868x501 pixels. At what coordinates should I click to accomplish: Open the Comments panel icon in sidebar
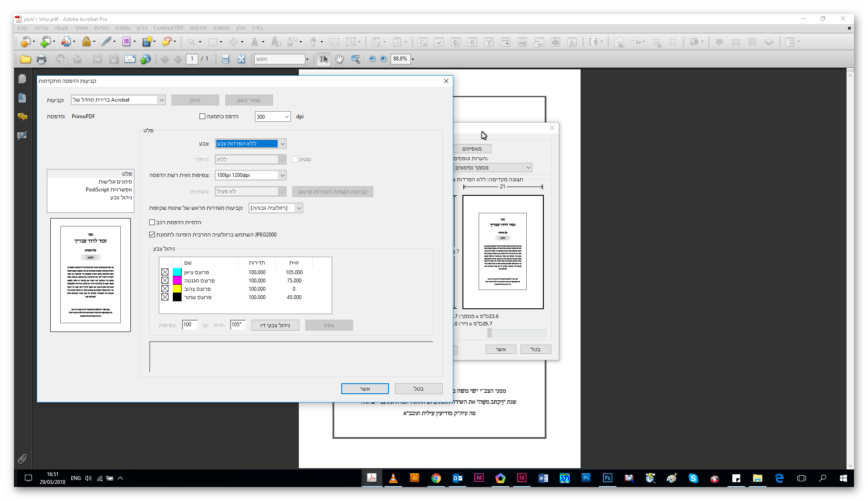pyautogui.click(x=22, y=116)
